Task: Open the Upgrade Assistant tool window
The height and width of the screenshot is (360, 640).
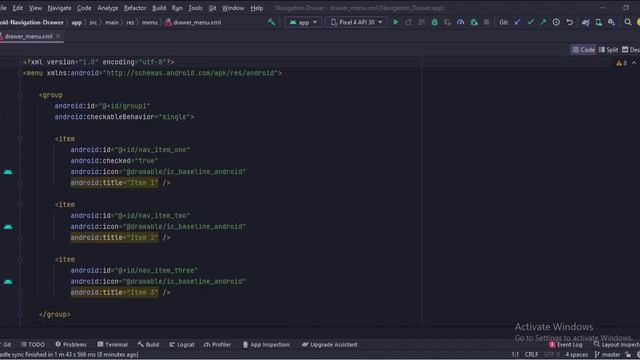Action: [x=330, y=344]
